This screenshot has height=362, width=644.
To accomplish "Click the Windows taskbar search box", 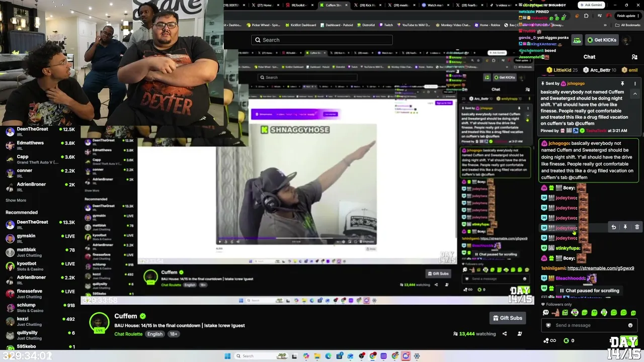I will pyautogui.click(x=260, y=356).
